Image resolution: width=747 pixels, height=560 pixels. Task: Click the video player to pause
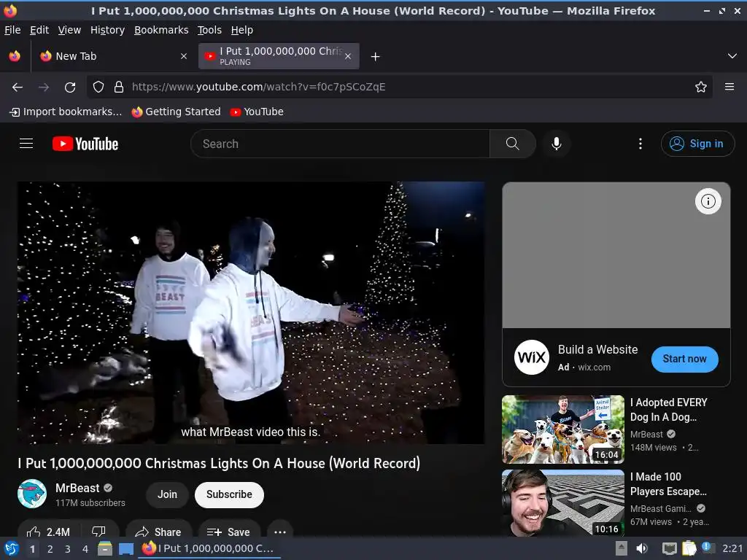(x=251, y=312)
